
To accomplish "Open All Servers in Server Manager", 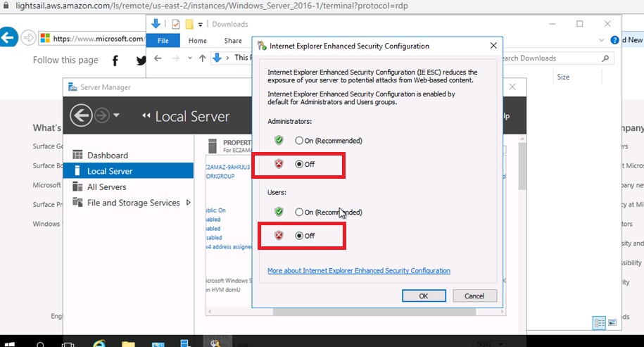I will click(106, 187).
